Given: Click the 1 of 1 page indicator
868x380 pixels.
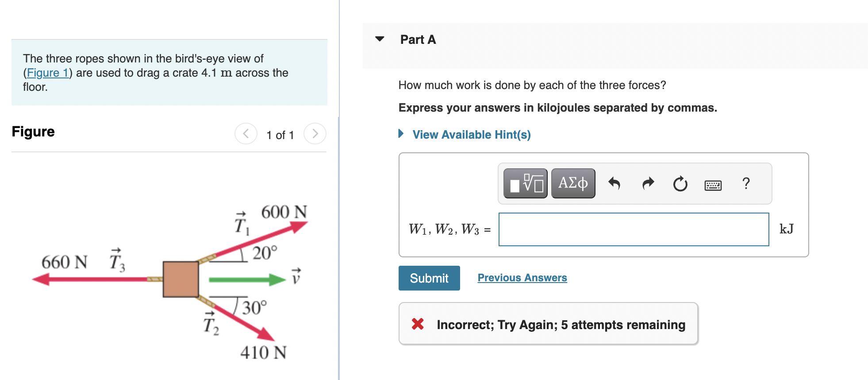Looking at the screenshot, I should tap(280, 134).
